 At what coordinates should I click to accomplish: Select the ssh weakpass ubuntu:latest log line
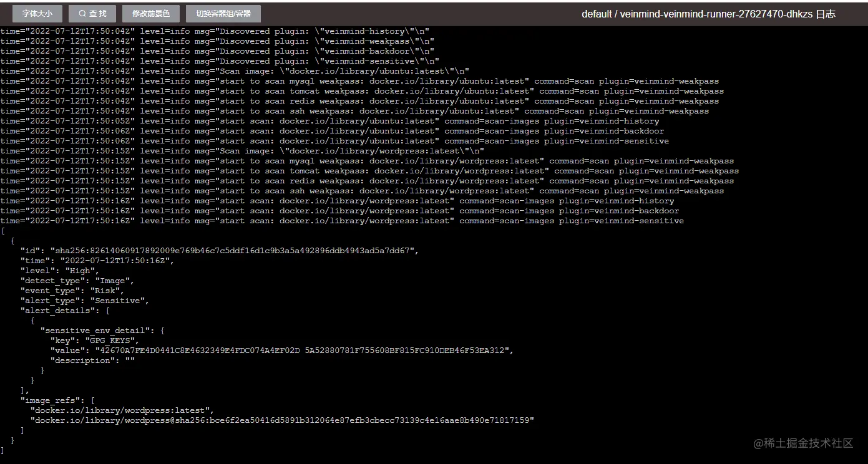pos(354,111)
